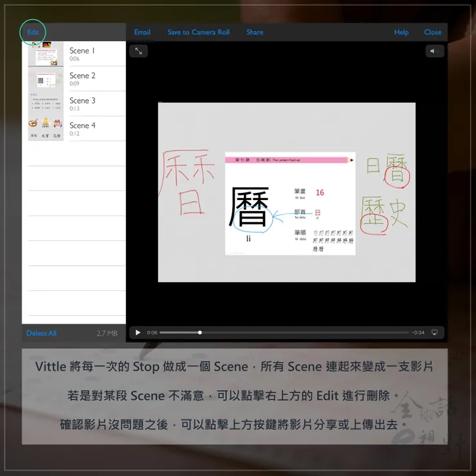This screenshot has height=476, width=476.
Task: Click the Scene 4 thumbnail
Action: tap(46, 129)
